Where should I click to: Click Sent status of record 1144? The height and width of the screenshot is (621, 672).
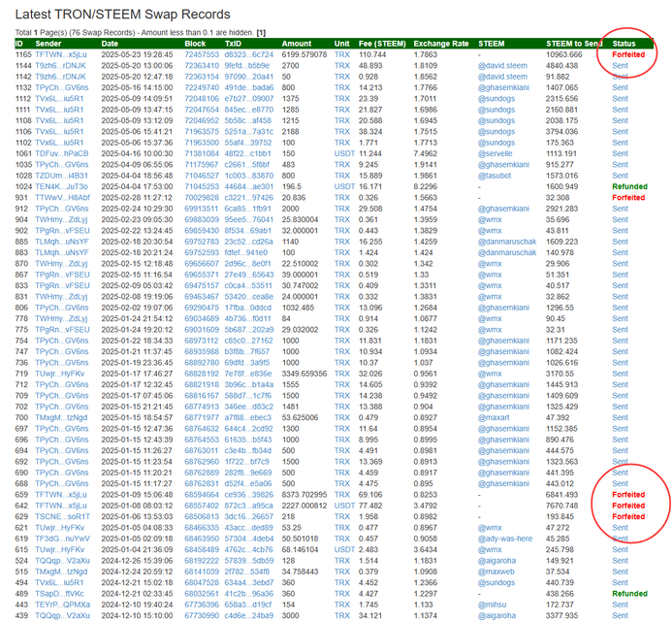[620, 66]
